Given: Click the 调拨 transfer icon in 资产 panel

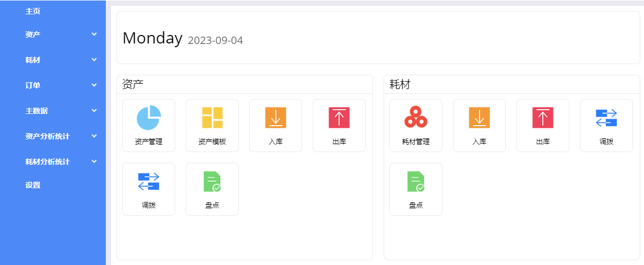Looking at the screenshot, I should [x=149, y=181].
